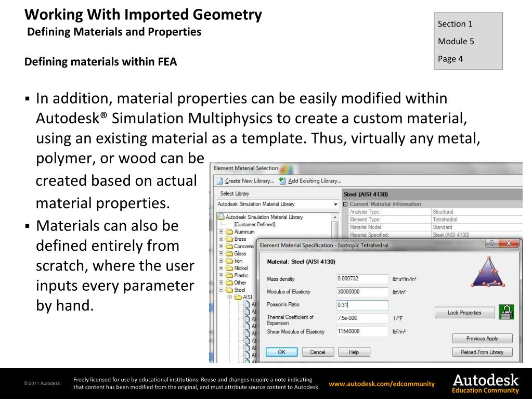Expand the Aluminum material folder
Viewport: 532px width, 399px height.
point(221,231)
